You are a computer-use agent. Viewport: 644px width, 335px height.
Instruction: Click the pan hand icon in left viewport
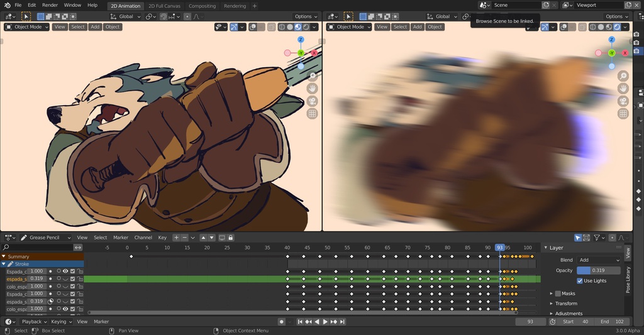(x=312, y=89)
